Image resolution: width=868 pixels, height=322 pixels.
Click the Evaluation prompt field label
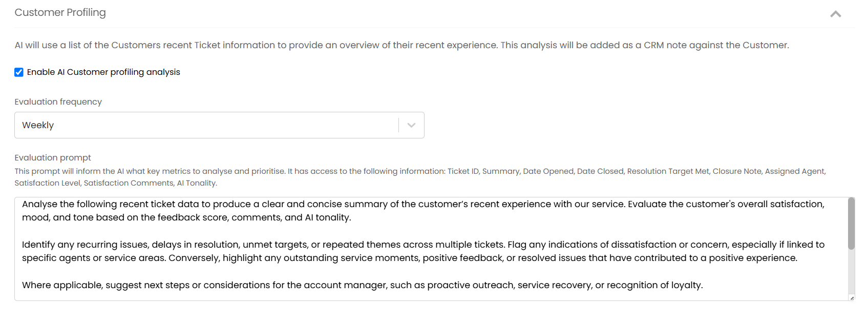53,157
